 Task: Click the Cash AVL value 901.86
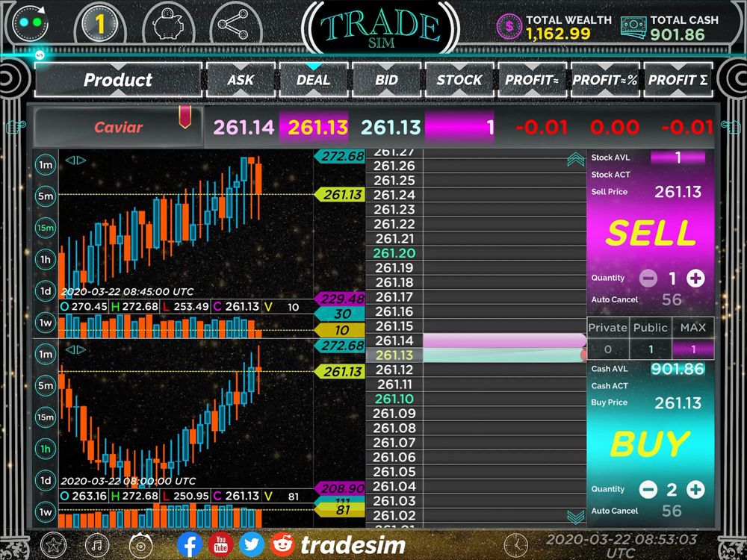tap(678, 369)
